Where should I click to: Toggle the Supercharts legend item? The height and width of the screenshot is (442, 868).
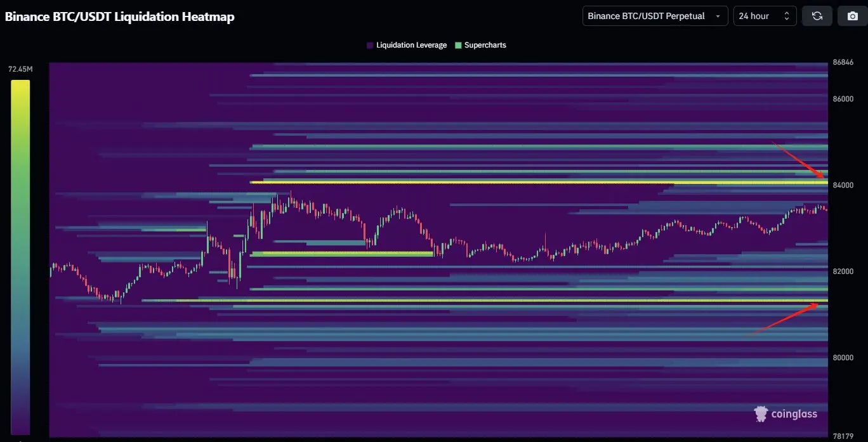[x=480, y=45]
